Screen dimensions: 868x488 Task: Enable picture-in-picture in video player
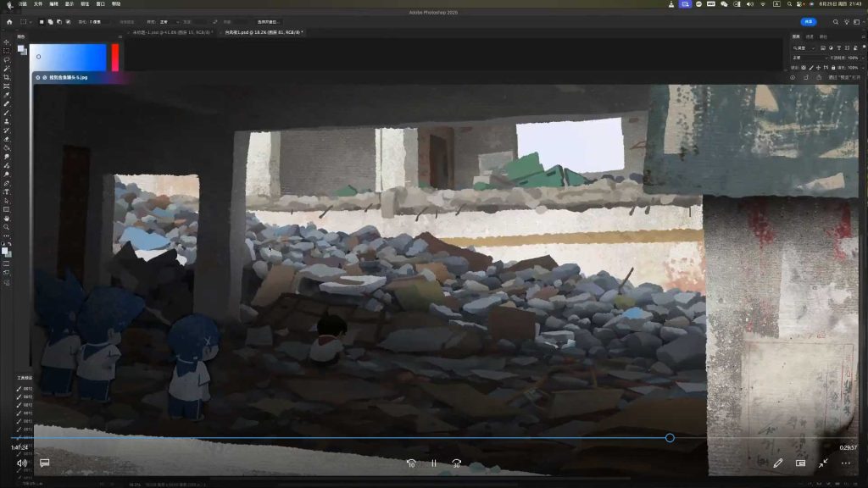tap(800, 463)
